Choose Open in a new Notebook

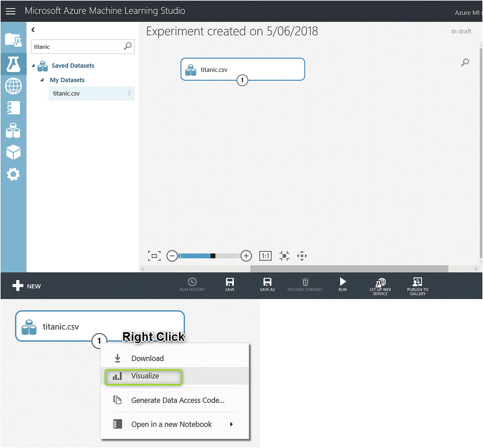[x=175, y=424]
